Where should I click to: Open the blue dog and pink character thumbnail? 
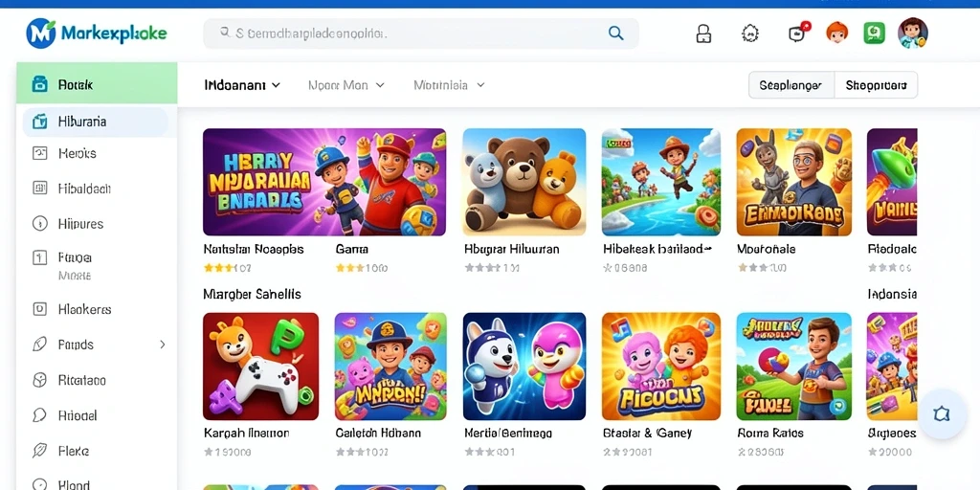tap(524, 367)
